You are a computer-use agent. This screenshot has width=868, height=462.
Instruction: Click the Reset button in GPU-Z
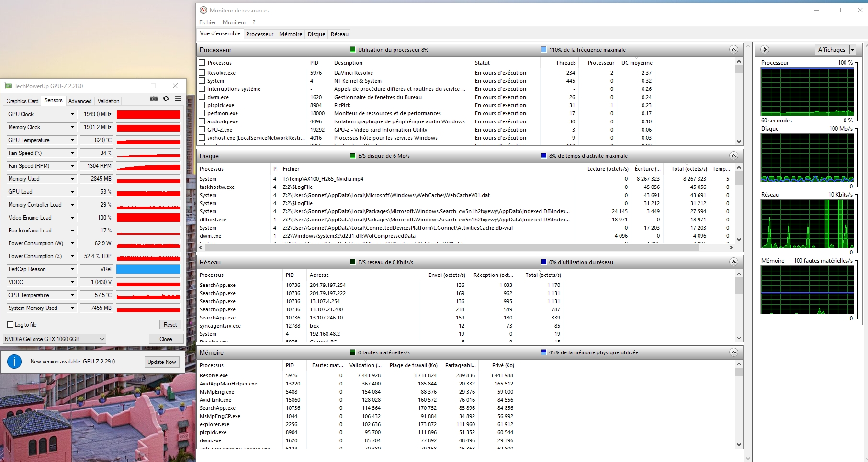(x=170, y=325)
